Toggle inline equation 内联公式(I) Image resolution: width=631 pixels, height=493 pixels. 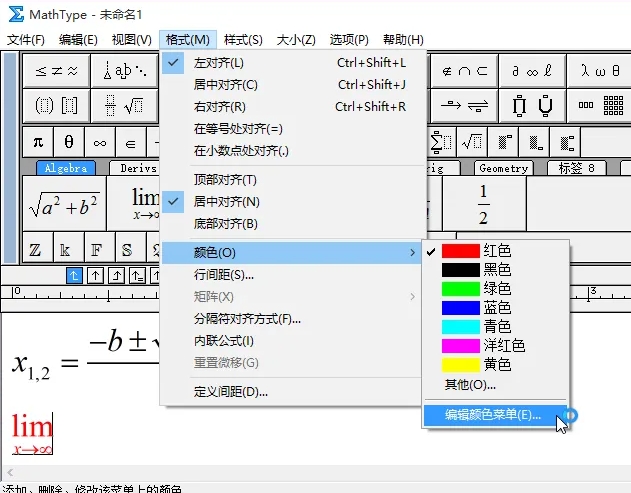click(x=293, y=341)
